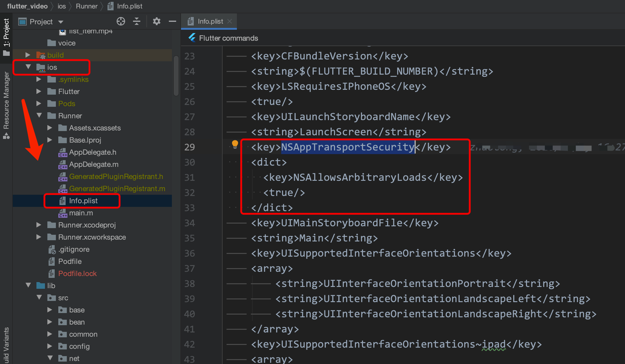
Task: Open Project panel settings gear
Action: click(156, 21)
